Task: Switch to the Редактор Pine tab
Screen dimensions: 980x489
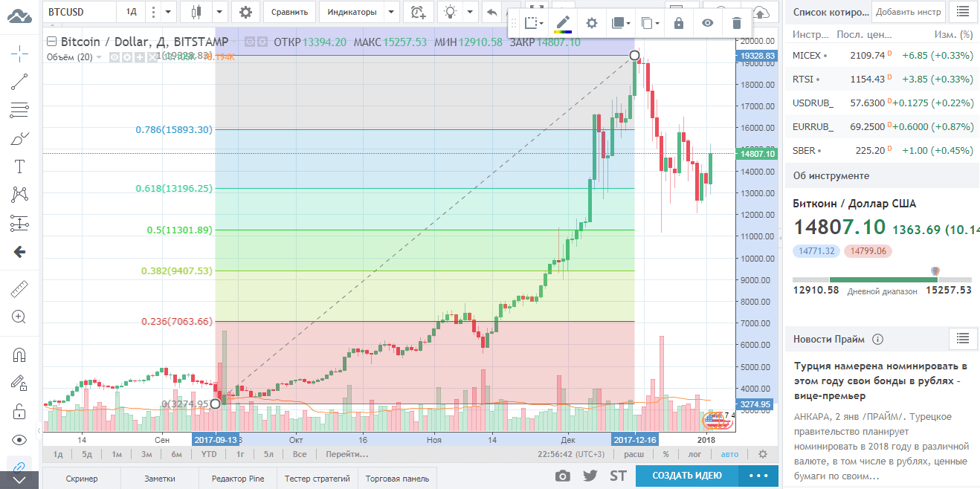Action: (238, 479)
